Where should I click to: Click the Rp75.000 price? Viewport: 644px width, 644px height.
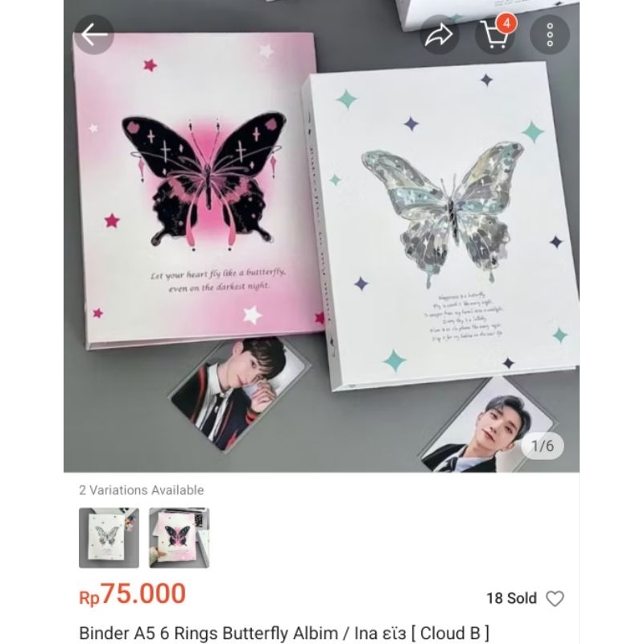[x=132, y=594]
